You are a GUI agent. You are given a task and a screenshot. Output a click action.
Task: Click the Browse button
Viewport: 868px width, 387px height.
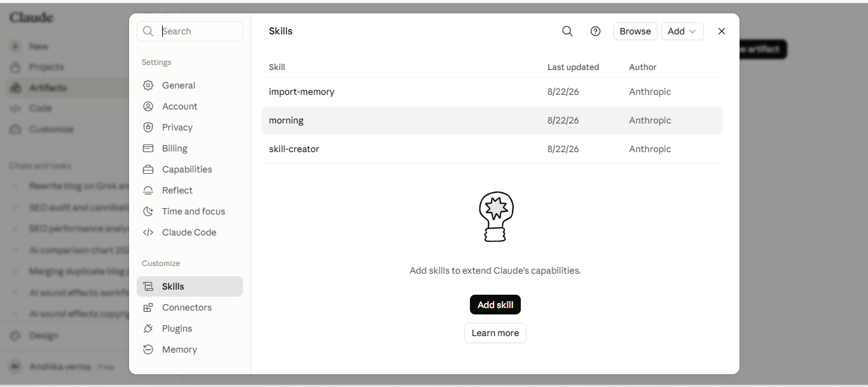pos(635,31)
